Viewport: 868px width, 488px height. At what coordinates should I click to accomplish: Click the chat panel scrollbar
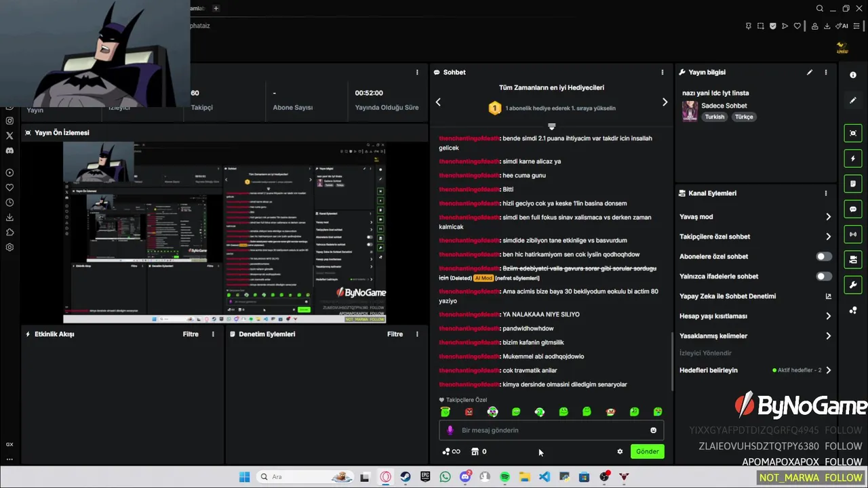click(671, 361)
